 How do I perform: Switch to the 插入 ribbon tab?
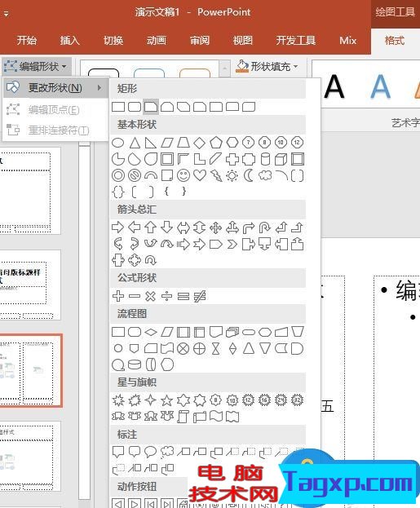coord(69,41)
